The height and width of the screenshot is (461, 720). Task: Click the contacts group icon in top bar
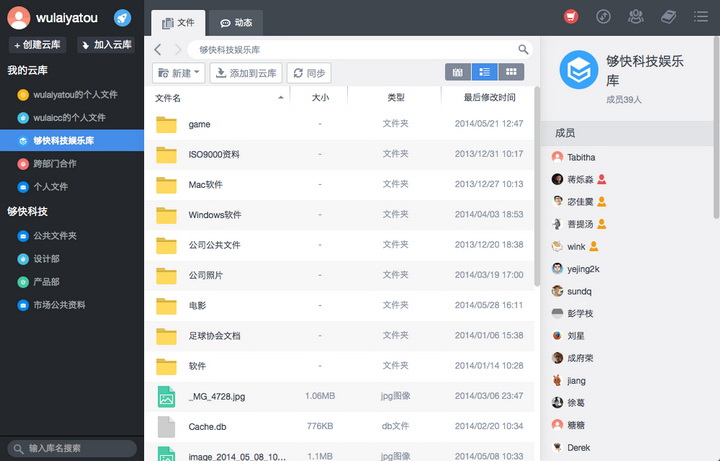(x=635, y=16)
